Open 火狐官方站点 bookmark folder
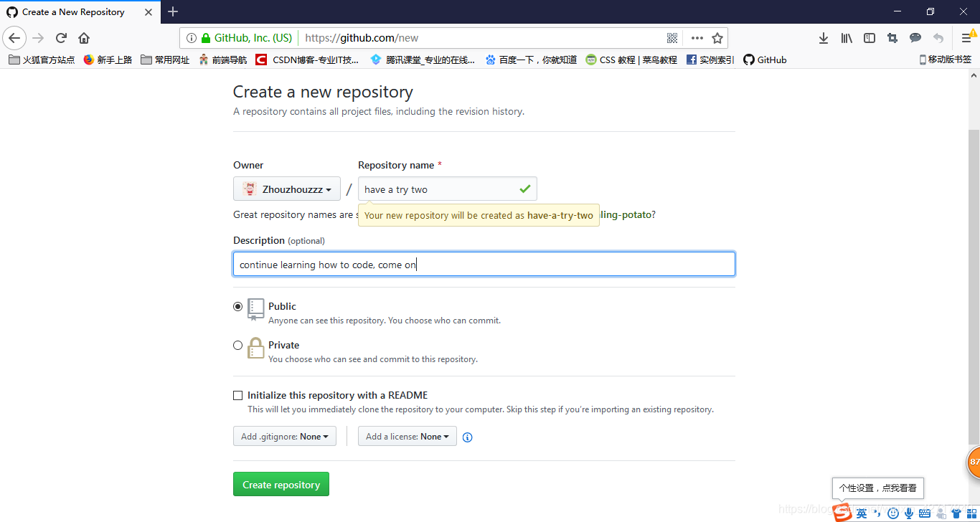The height and width of the screenshot is (522, 980). click(42, 60)
